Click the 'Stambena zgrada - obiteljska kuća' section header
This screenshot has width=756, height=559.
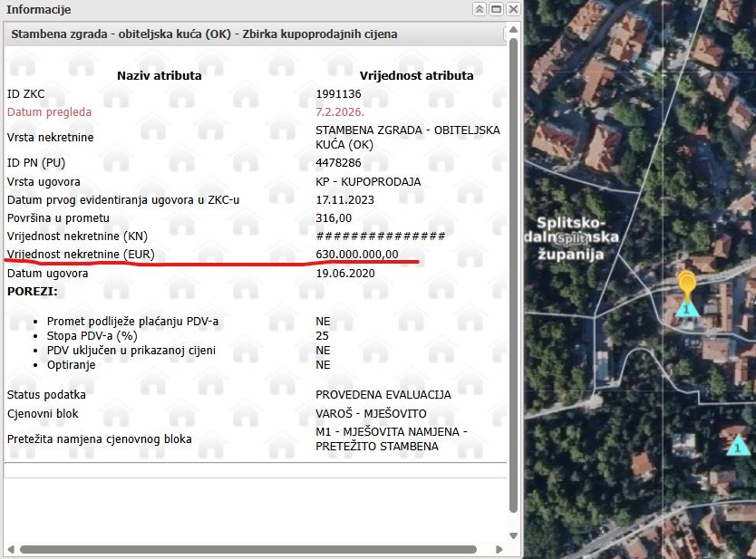[x=204, y=34]
